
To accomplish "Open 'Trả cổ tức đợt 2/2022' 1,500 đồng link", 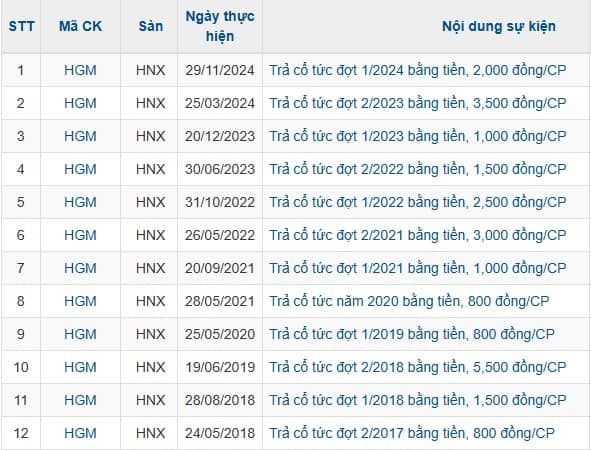I will (x=418, y=169).
